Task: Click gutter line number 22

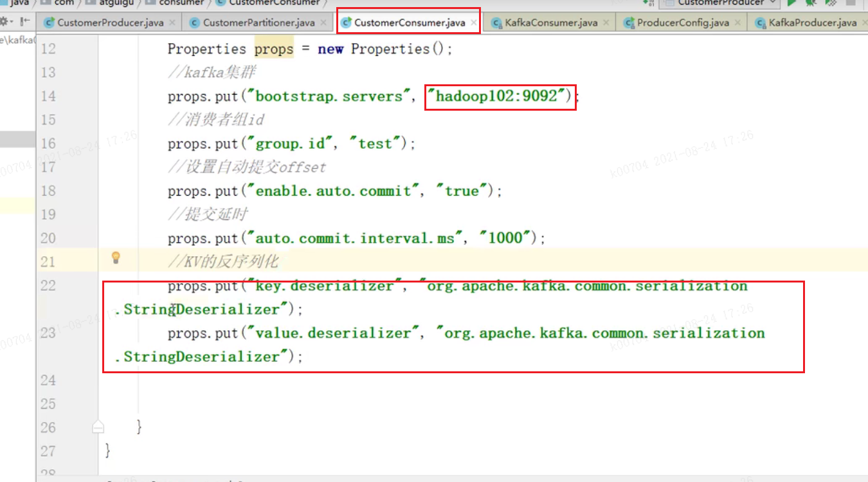Action: pos(48,286)
